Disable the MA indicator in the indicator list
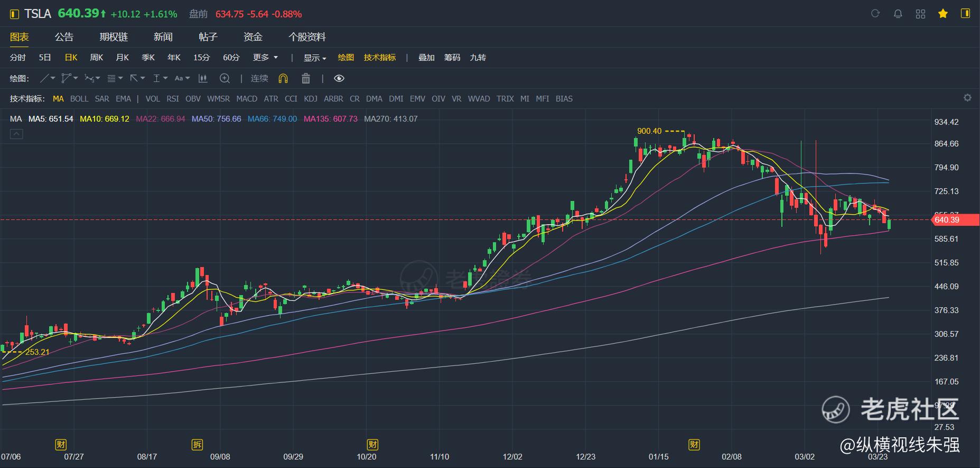This screenshot has height=468, width=980. tap(58, 98)
